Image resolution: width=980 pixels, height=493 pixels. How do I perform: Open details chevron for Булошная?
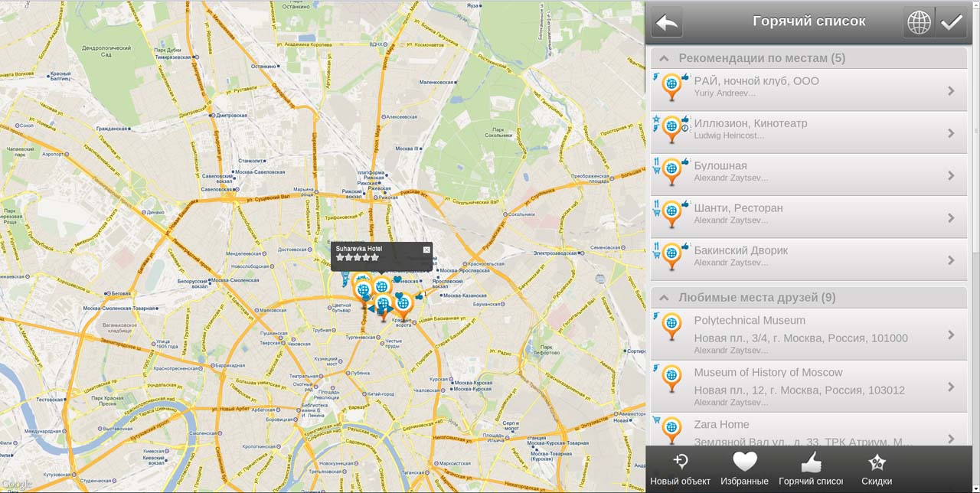(951, 175)
